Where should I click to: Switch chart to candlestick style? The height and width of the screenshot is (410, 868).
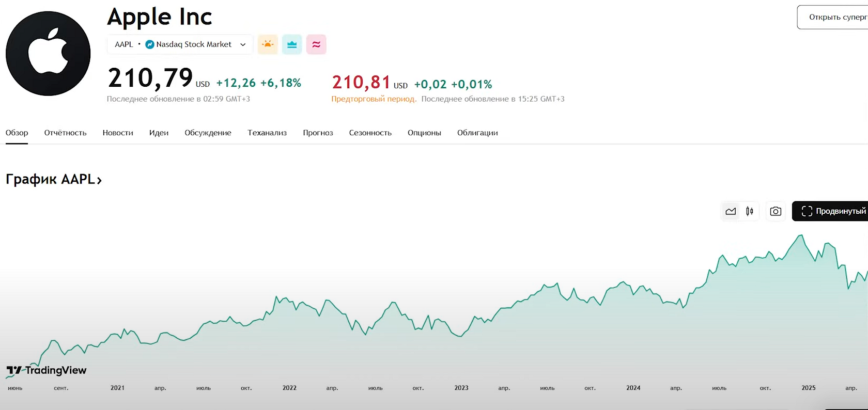750,211
